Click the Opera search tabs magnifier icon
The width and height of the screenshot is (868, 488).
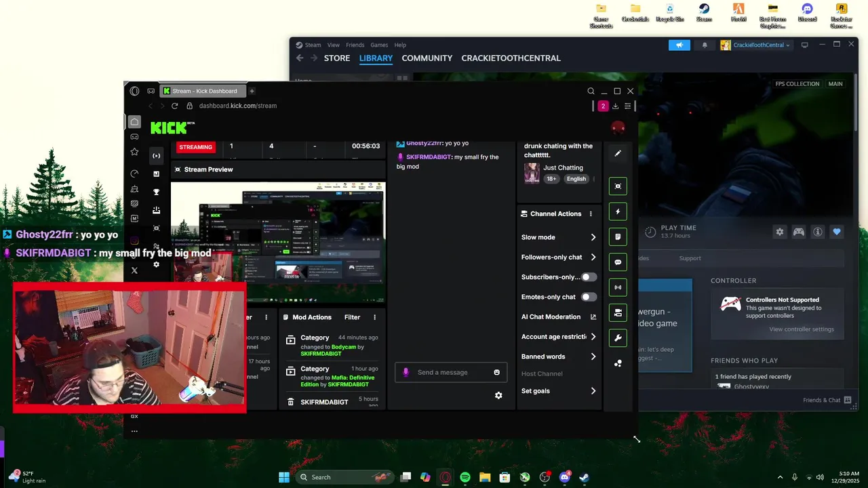click(x=591, y=91)
